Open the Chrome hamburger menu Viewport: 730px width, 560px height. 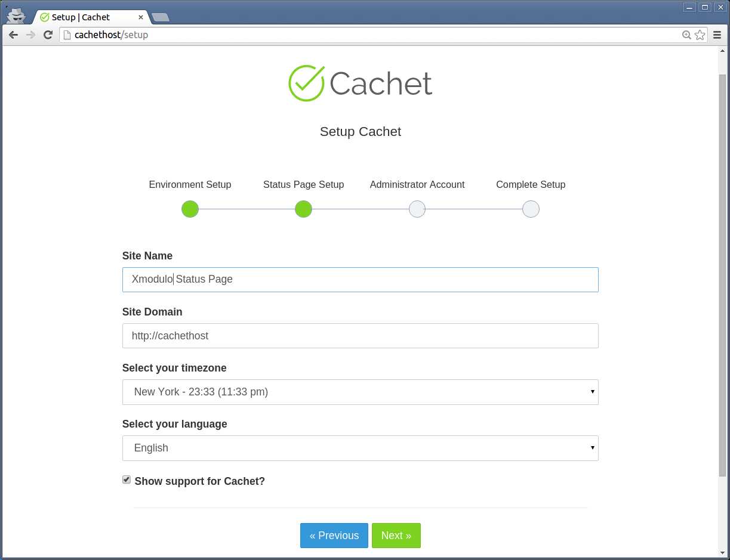coord(717,35)
